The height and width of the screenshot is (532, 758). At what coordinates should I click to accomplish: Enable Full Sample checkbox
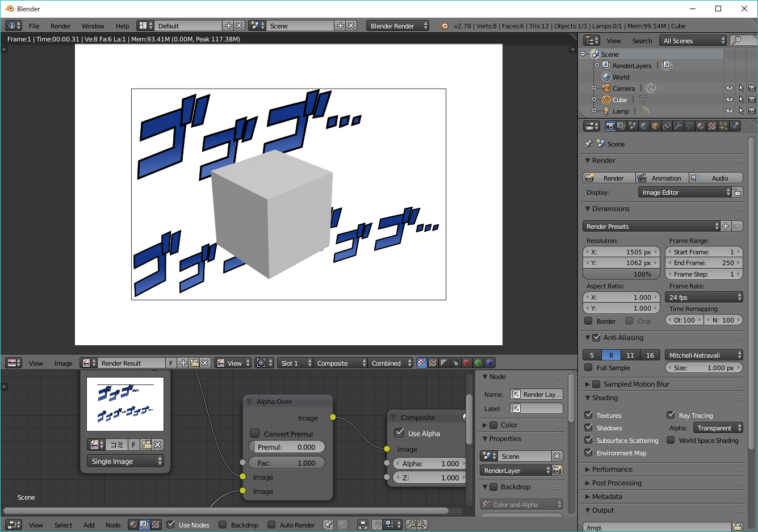point(589,368)
